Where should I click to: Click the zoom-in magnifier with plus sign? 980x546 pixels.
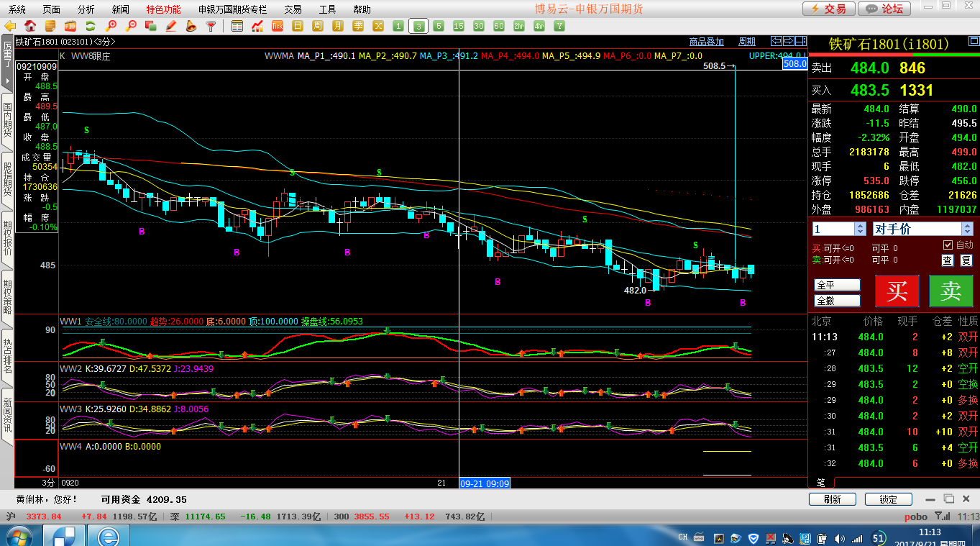(x=111, y=26)
